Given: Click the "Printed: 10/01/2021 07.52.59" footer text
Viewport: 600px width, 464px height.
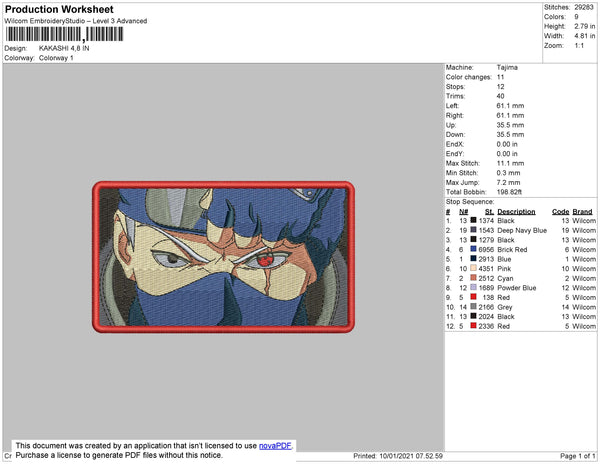Looking at the screenshot, I should click(x=398, y=456).
